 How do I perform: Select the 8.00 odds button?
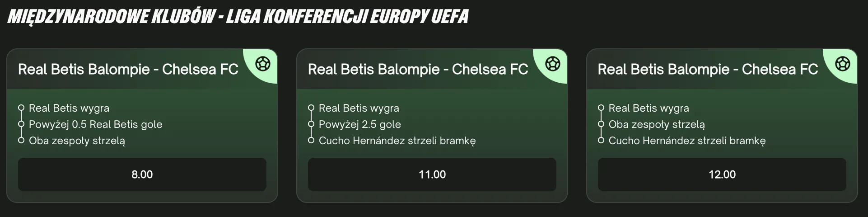click(x=142, y=175)
